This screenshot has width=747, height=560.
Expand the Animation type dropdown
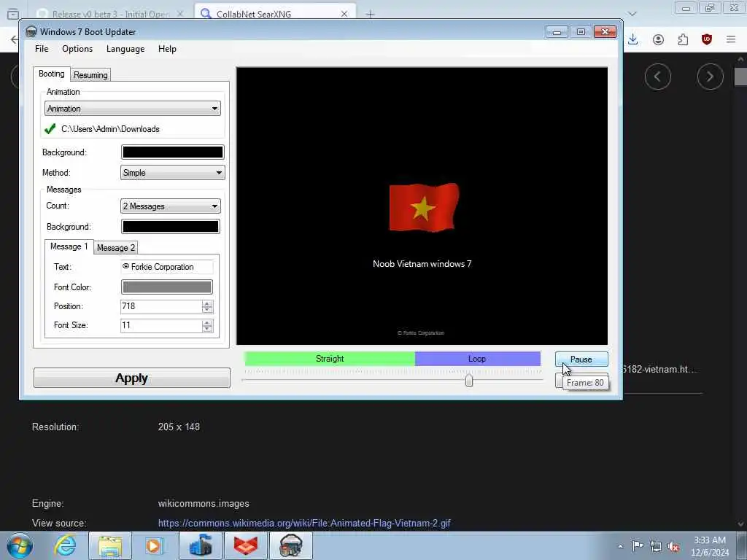[133, 109]
